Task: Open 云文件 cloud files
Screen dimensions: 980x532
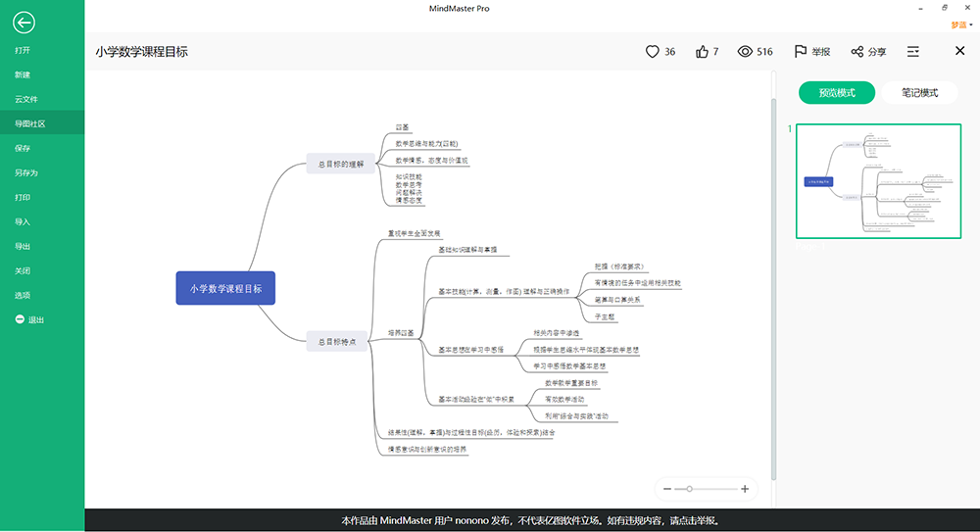Action: tap(26, 99)
